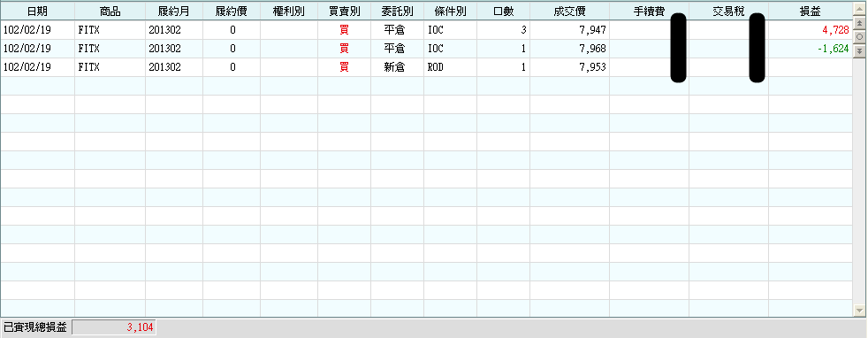
Task: Select the 條件別 column header
Action: tap(450, 11)
